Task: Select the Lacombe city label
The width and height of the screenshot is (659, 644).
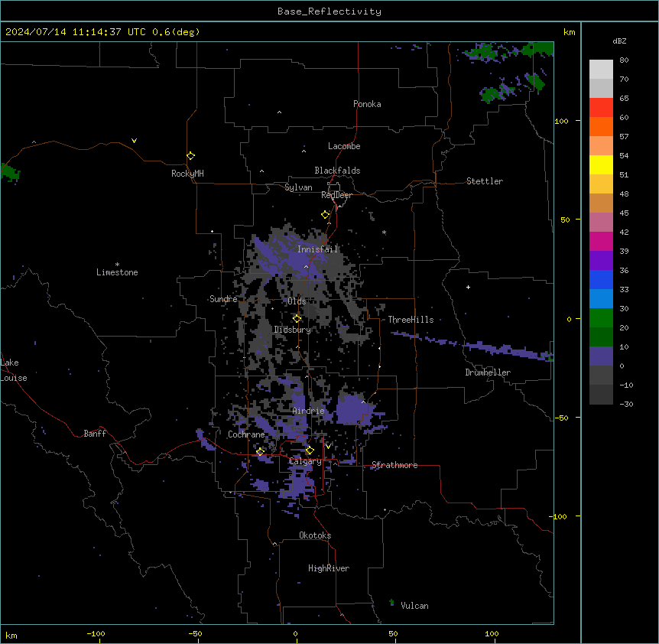Action: click(344, 146)
